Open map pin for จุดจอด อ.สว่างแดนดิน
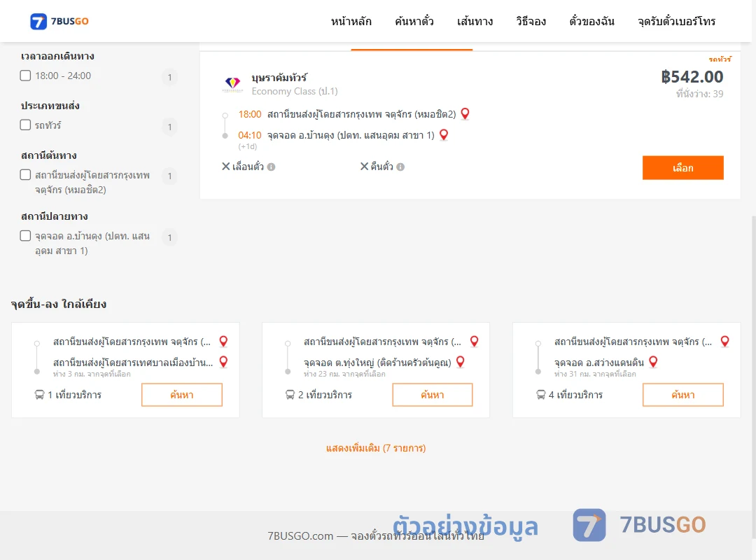 pyautogui.click(x=653, y=362)
